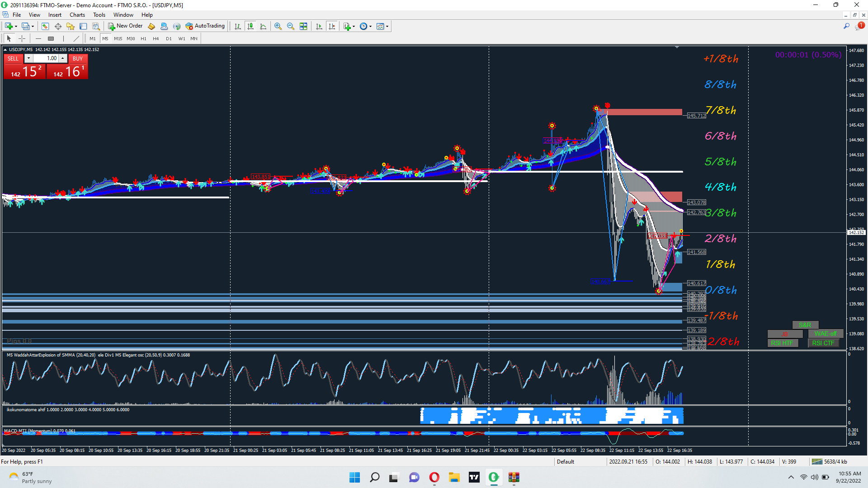Switch the chart to candlesticks

250,26
